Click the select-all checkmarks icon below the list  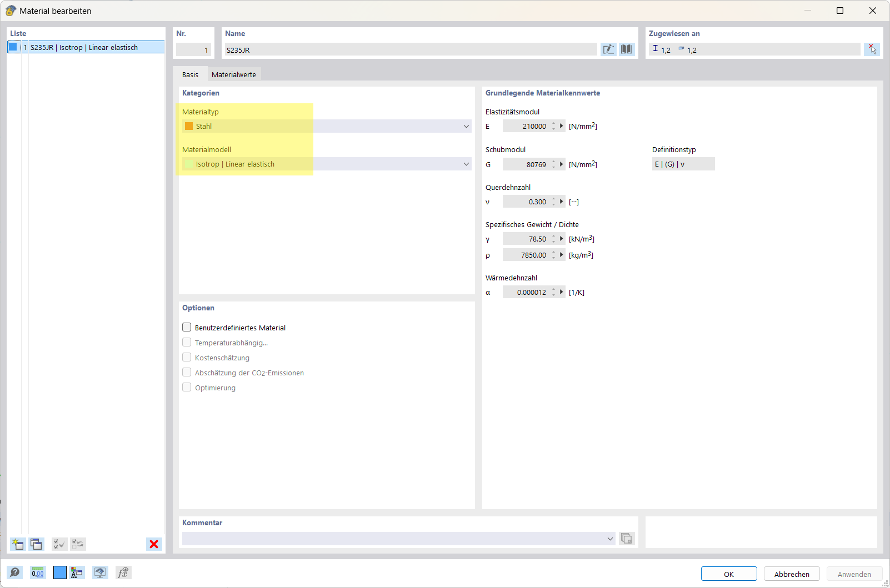click(59, 544)
